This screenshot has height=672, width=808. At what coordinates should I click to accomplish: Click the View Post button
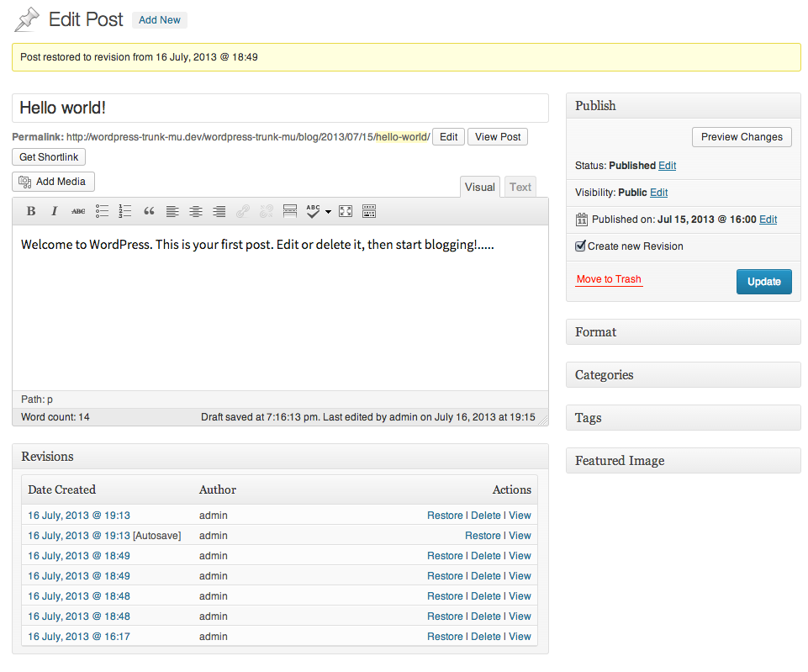[498, 137]
